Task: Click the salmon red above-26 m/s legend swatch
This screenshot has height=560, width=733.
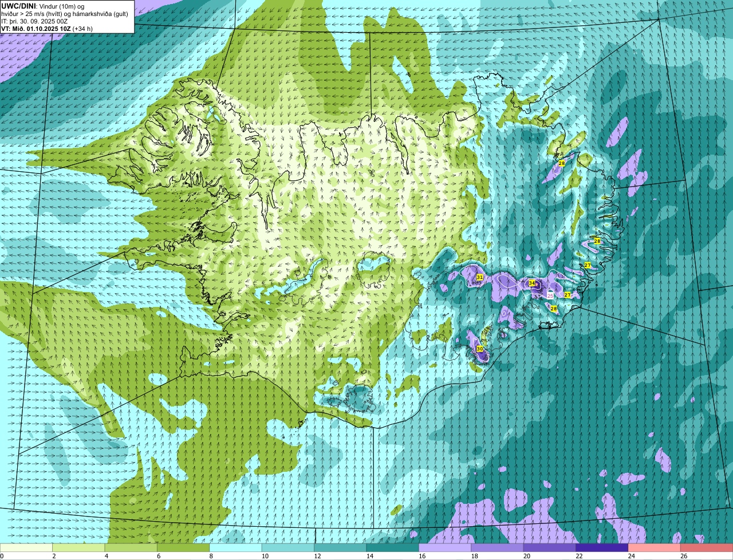Action: pos(707,548)
